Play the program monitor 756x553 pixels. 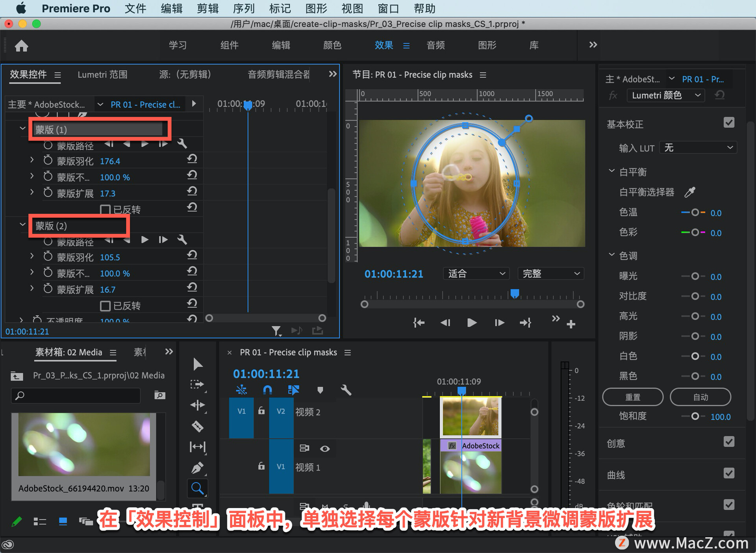[472, 323]
